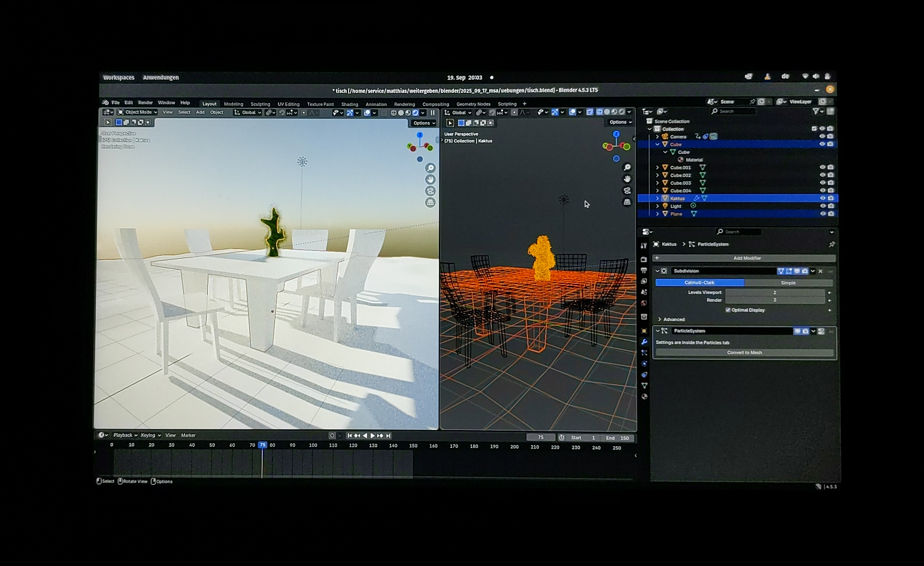Expand the Advanced subdivision section
924x566 pixels.
pyautogui.click(x=660, y=319)
